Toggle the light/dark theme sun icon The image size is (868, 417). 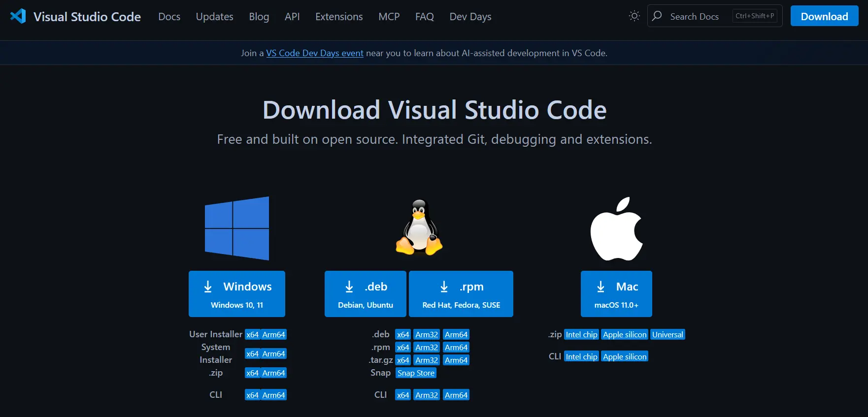tap(634, 16)
